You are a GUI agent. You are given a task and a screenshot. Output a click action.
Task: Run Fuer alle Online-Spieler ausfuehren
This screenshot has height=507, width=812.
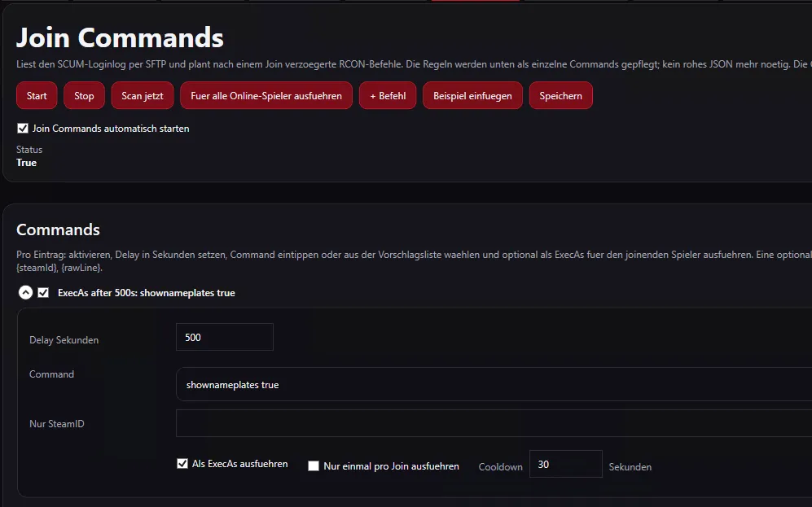[266, 96]
